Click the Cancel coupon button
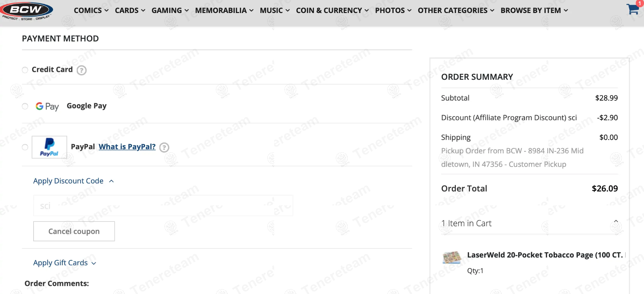The image size is (644, 294). [x=74, y=231]
